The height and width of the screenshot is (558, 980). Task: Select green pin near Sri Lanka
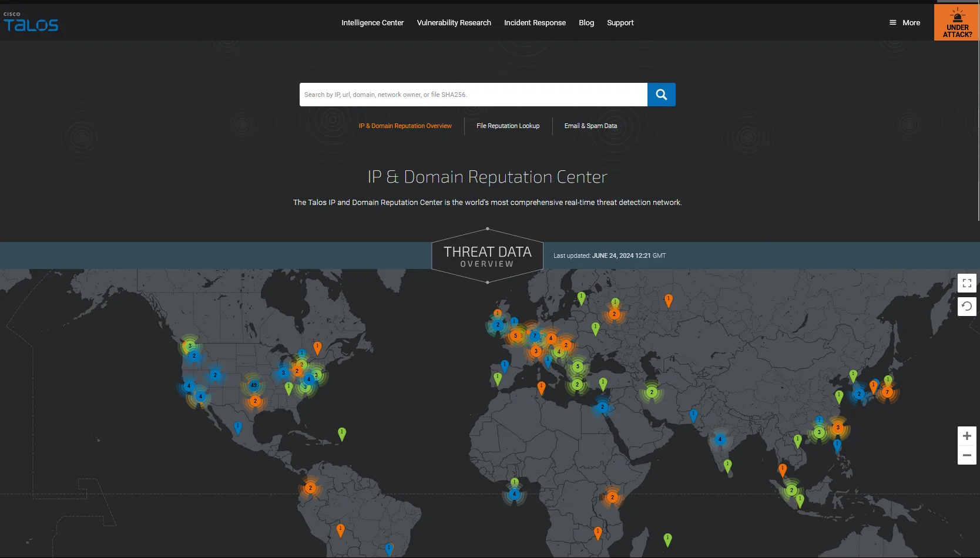tap(727, 466)
